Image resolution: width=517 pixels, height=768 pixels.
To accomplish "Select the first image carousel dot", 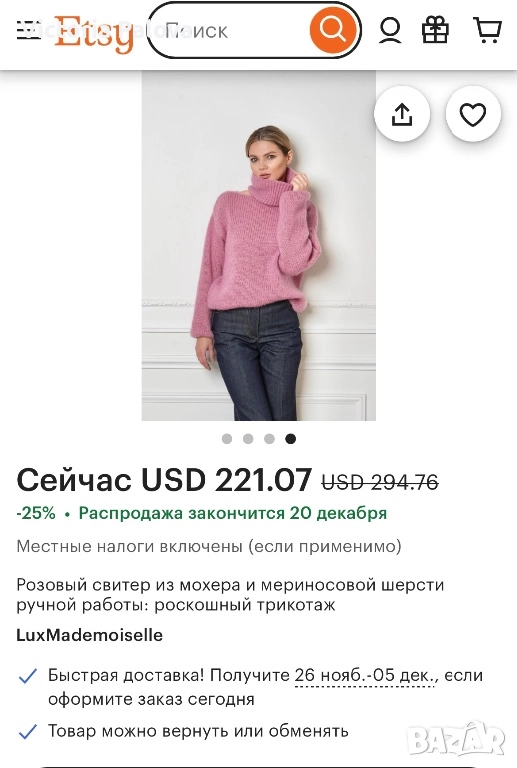I will (x=227, y=438).
